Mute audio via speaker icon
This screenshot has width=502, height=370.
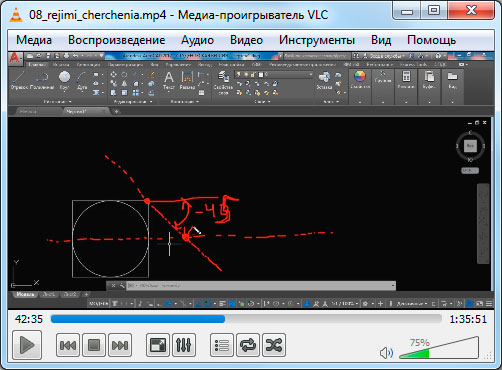[386, 353]
